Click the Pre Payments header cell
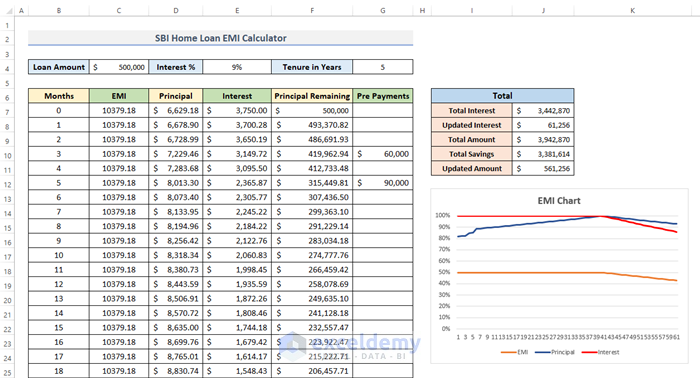This screenshot has width=700, height=378. 383,96
